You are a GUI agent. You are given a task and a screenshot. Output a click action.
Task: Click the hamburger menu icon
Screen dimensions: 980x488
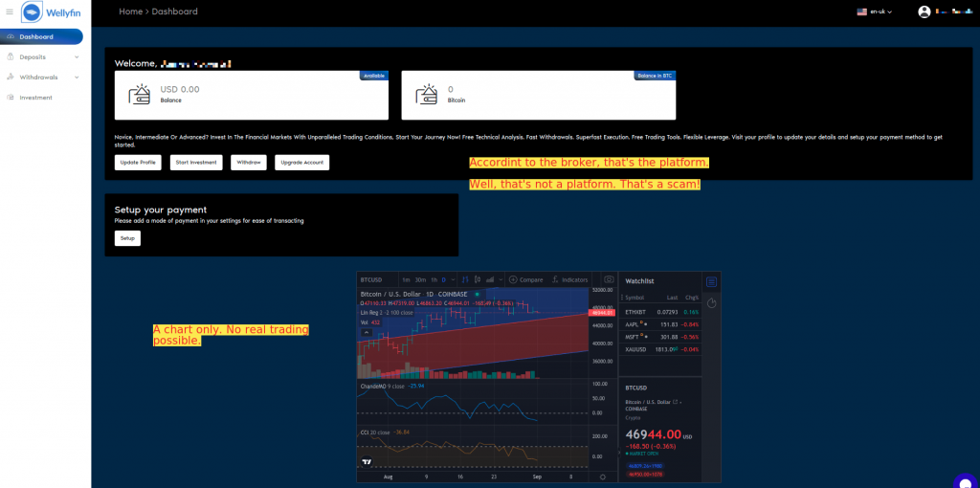10,11
